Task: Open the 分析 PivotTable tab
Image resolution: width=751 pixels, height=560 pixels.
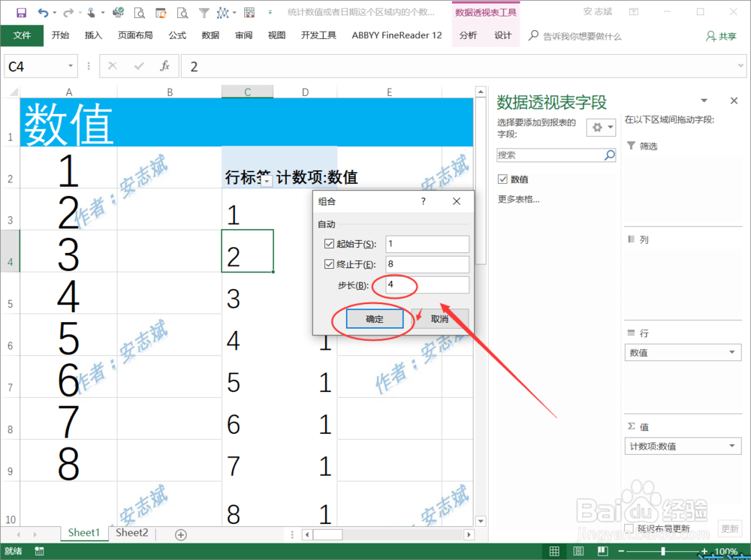Action: click(x=468, y=35)
